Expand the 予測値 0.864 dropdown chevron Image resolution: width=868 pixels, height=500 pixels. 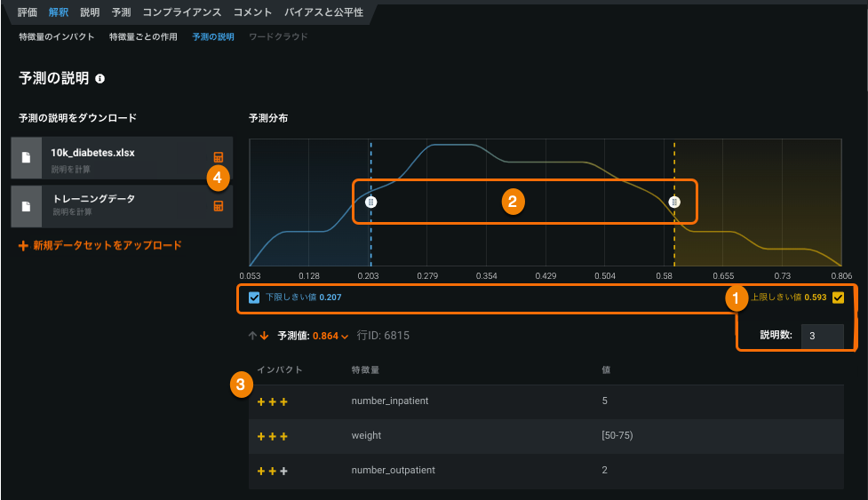pos(344,337)
